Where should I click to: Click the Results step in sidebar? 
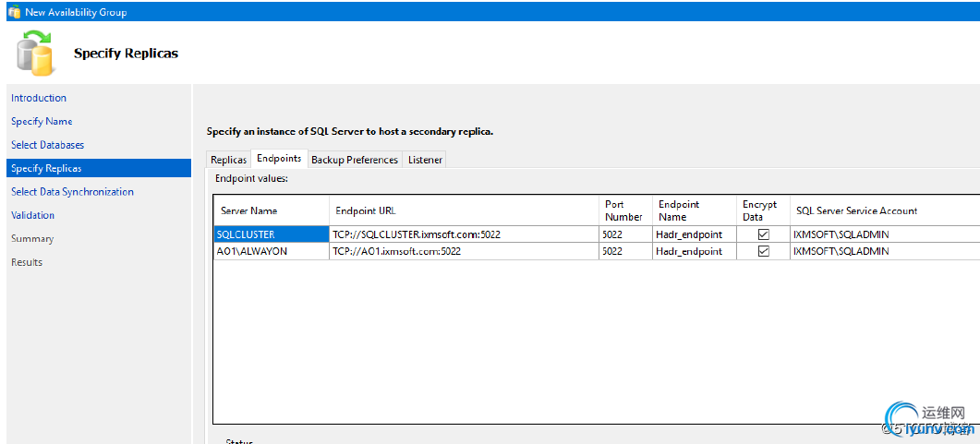point(27,262)
